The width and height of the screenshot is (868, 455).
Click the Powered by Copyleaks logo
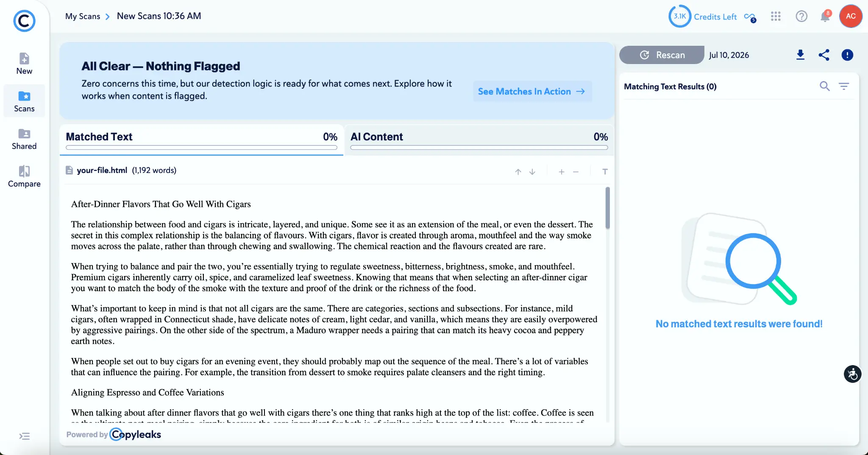tap(114, 434)
